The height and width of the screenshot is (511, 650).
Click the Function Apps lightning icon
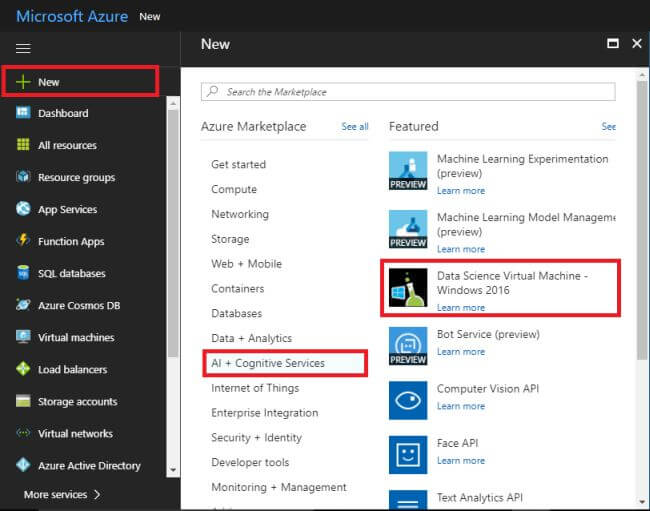[23, 241]
